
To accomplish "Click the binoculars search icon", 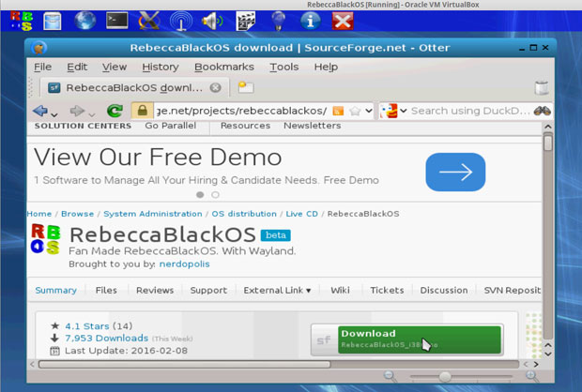I will coord(542,111).
